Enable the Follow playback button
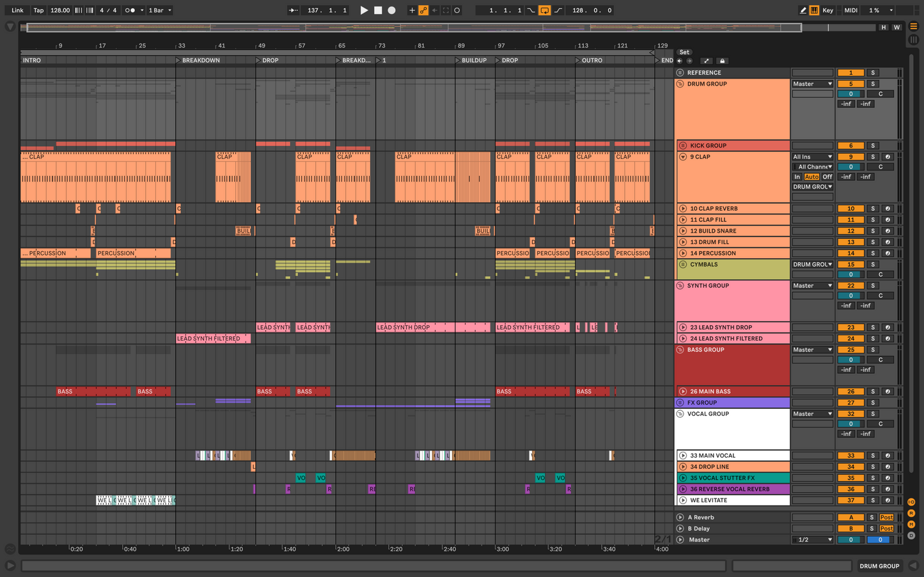Screen dimensions: 924x577 (293, 10)
